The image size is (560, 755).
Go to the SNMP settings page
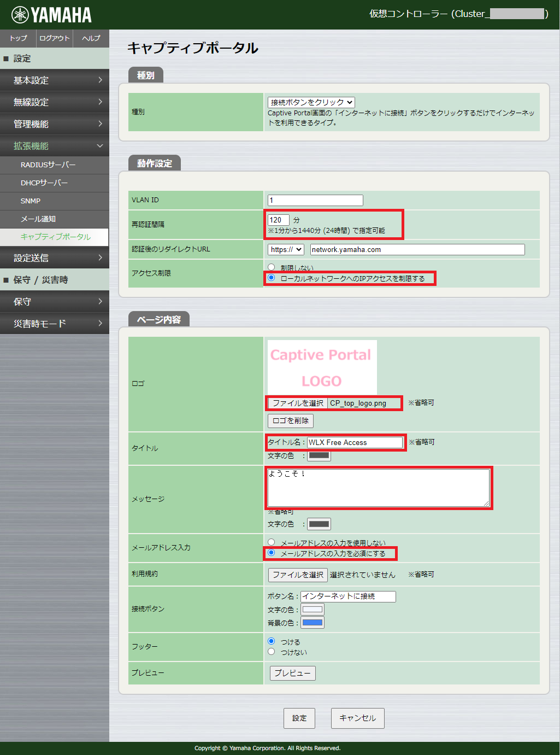55,201
